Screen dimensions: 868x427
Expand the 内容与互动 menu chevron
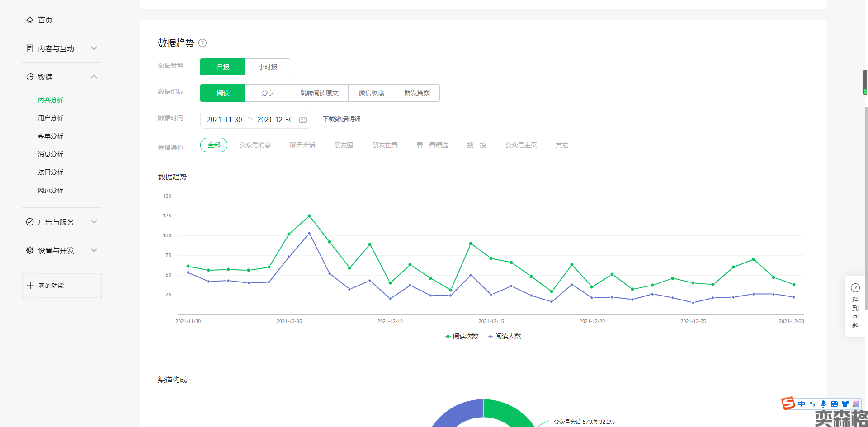point(94,48)
